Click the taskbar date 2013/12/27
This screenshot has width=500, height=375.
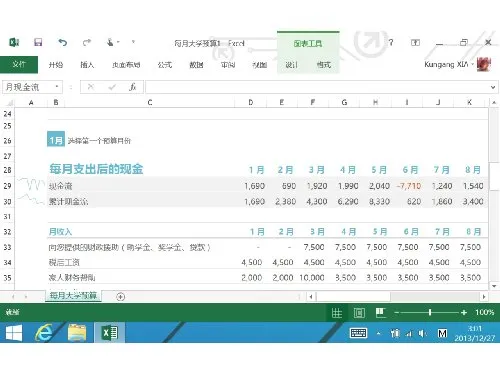point(475,338)
